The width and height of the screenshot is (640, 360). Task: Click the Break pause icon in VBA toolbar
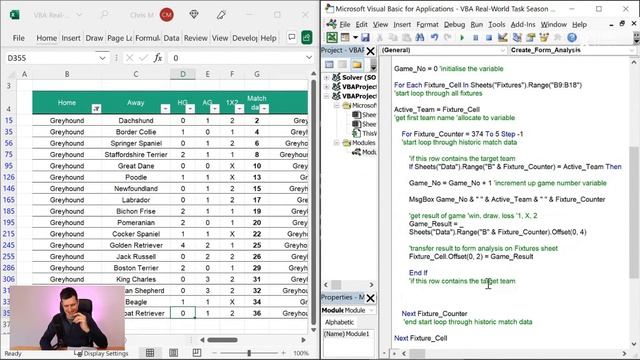point(476,38)
